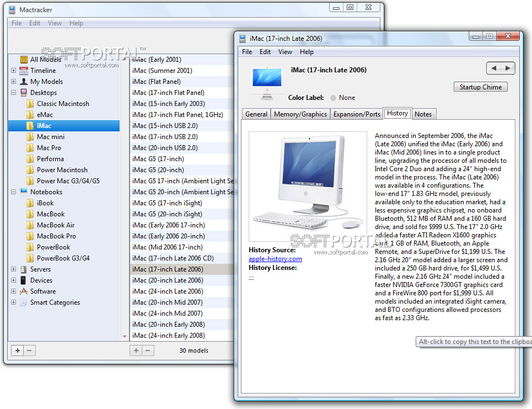Select iMac (20-inch Early 2008) row
The width and height of the screenshot is (532, 409).
pos(182,325)
